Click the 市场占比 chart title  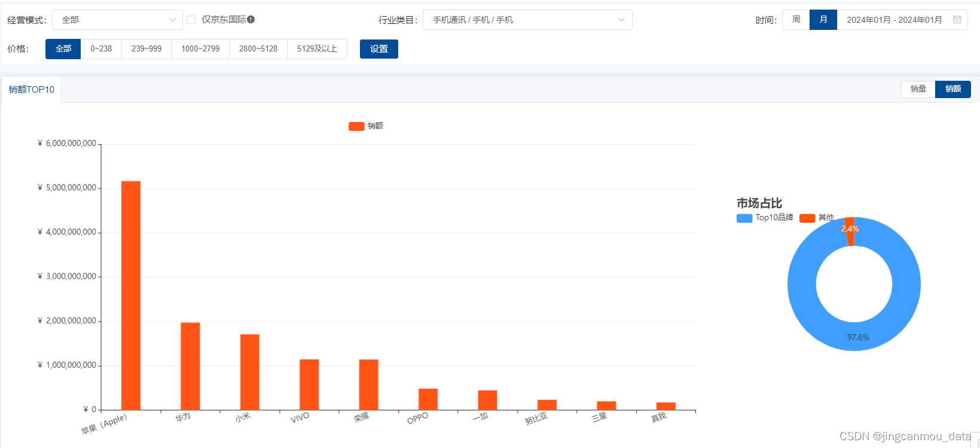click(x=759, y=203)
